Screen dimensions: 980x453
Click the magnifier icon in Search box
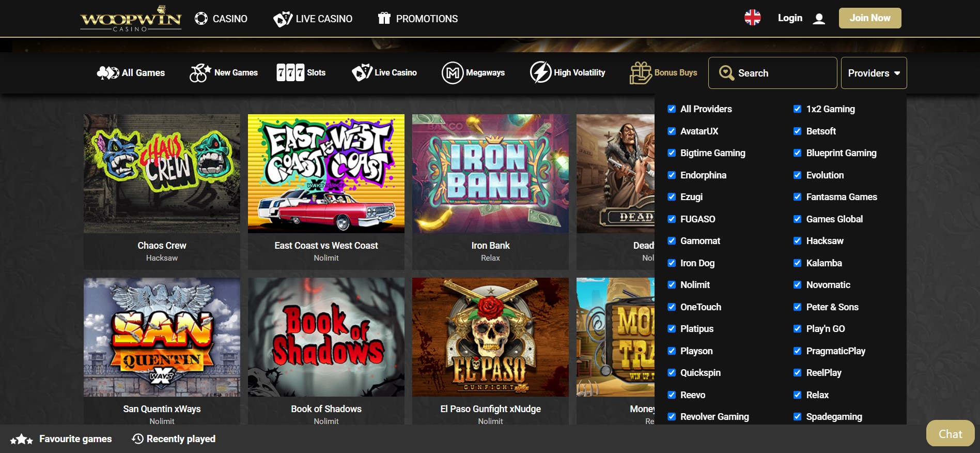(727, 73)
